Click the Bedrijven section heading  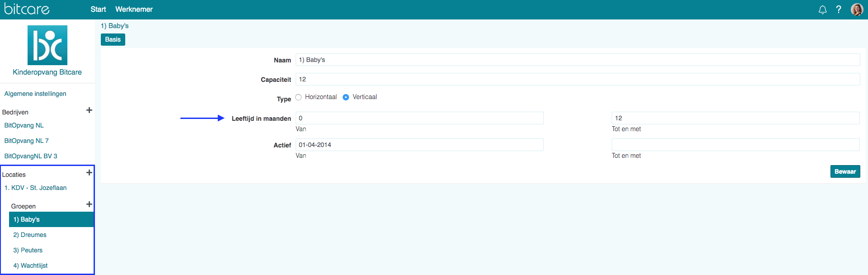click(x=15, y=112)
